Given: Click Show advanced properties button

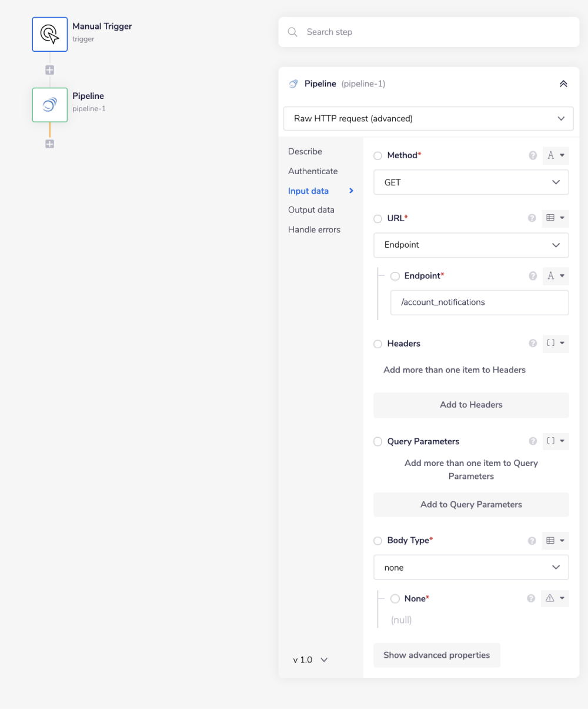Looking at the screenshot, I should (x=436, y=655).
